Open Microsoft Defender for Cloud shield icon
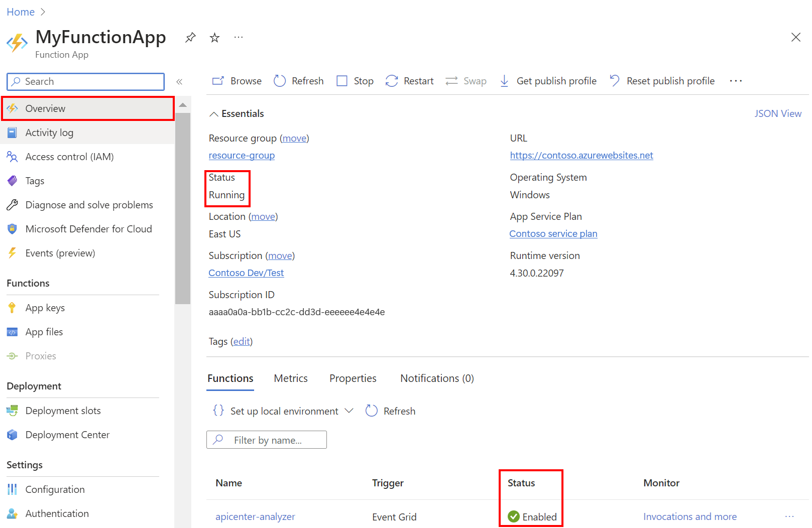Screen dimensions: 812x528 pos(13,228)
